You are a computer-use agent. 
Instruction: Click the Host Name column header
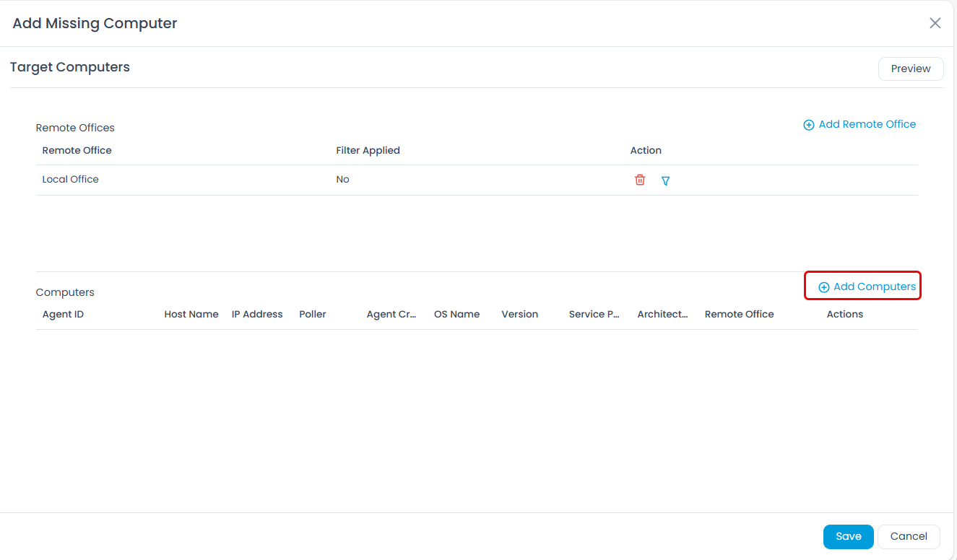click(x=191, y=314)
